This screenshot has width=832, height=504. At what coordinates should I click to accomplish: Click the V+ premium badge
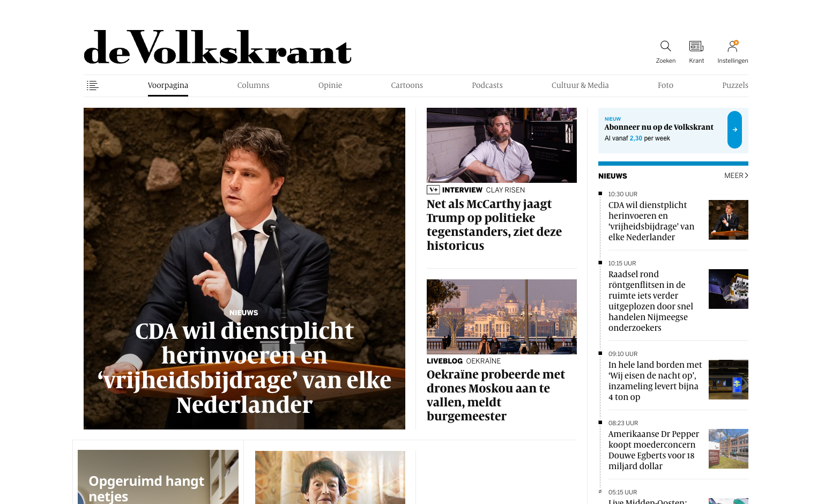[433, 190]
